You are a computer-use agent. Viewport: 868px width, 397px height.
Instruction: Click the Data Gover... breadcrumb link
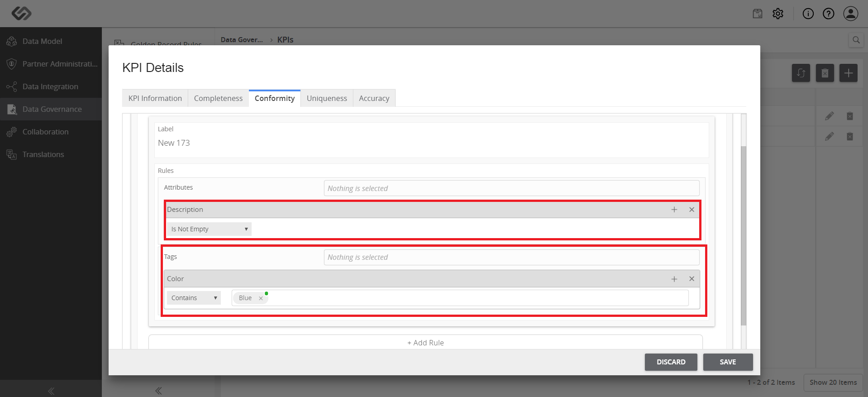242,40
